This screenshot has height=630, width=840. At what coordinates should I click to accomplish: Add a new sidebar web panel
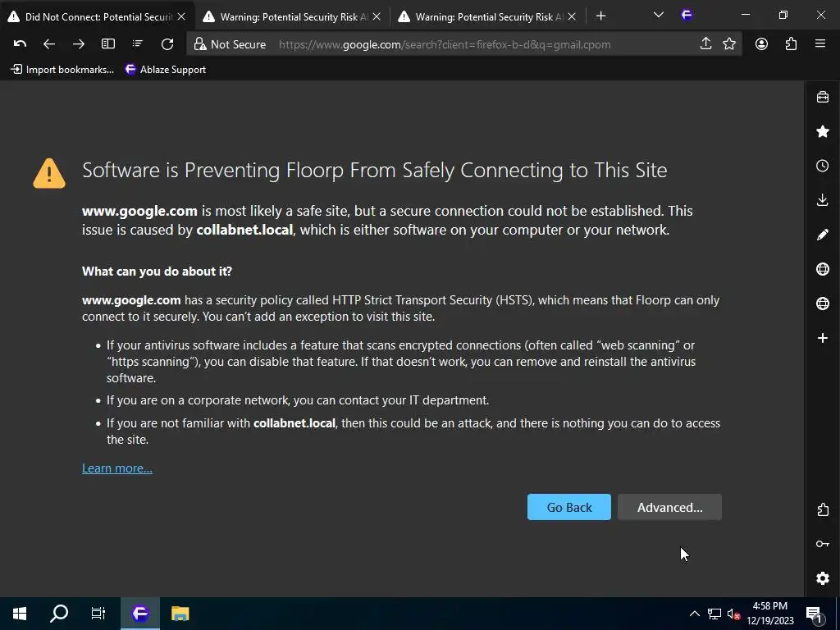pyautogui.click(x=822, y=338)
